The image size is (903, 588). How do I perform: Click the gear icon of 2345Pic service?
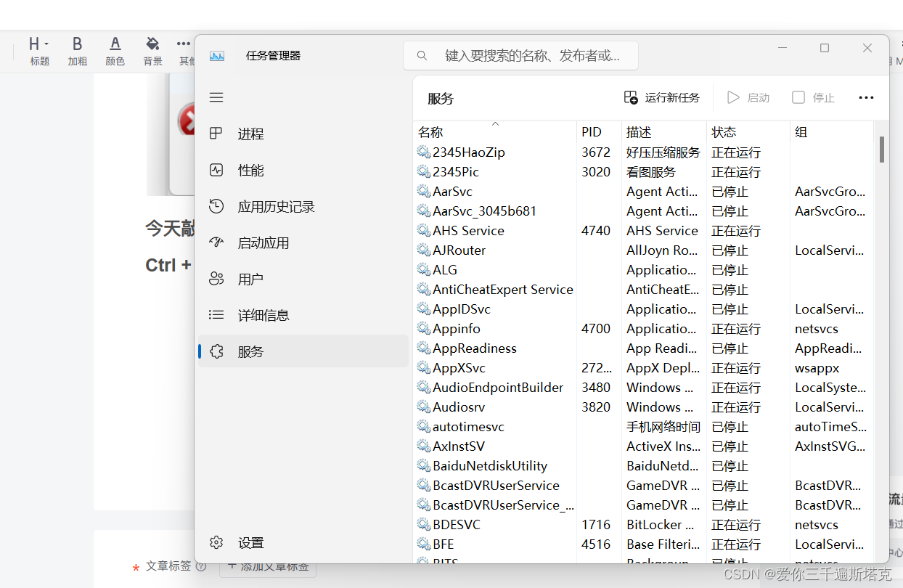point(424,171)
